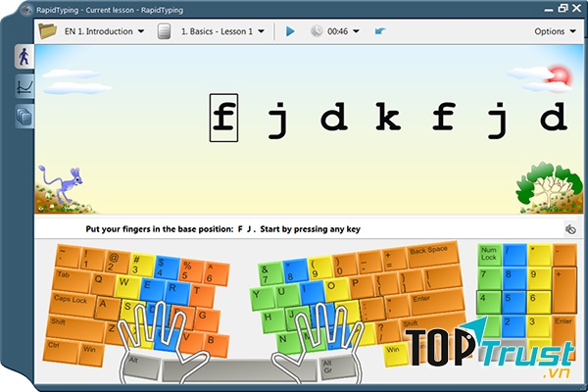The image size is (588, 392).
Task: Click the numpad 5 blue key
Action: (514, 303)
